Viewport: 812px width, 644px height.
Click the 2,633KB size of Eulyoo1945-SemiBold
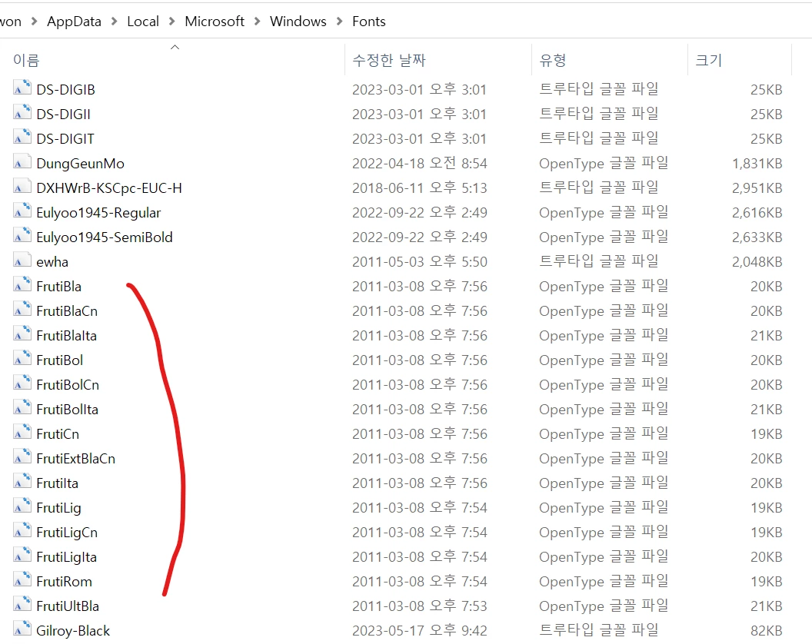point(757,237)
